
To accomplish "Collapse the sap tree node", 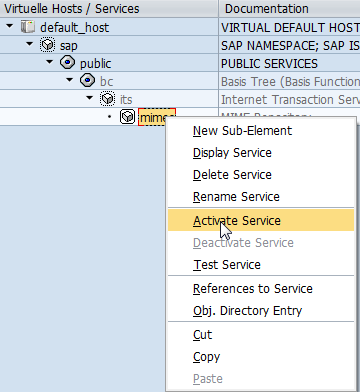I will [30, 44].
